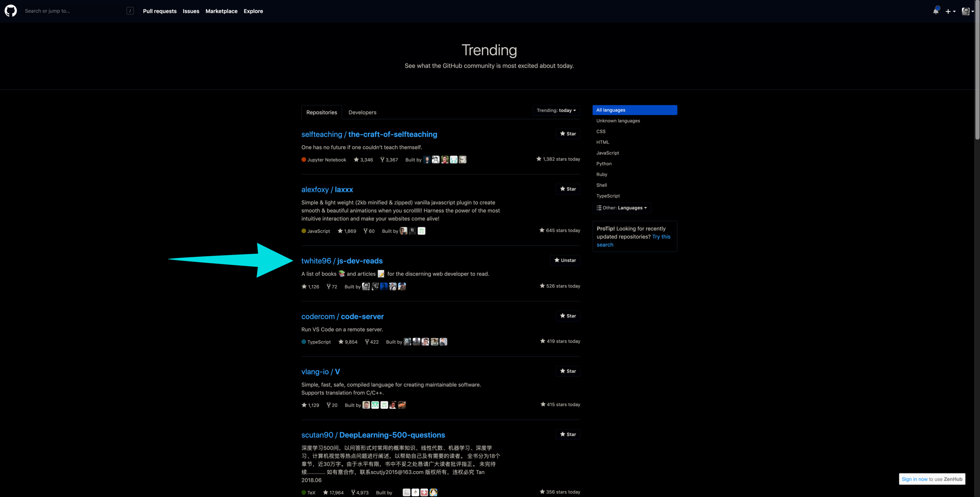Screen dimensions: 980x497
Task: Expand the Trending today date range dropdown
Action: (556, 110)
